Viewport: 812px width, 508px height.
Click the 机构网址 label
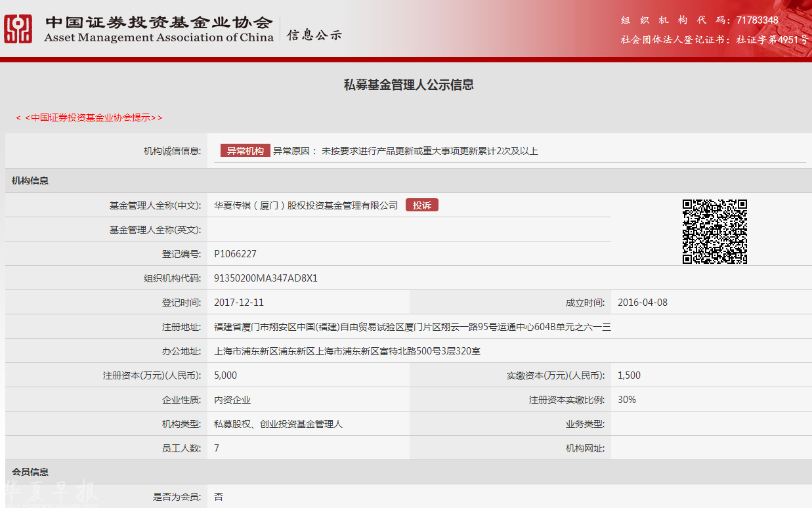[585, 448]
